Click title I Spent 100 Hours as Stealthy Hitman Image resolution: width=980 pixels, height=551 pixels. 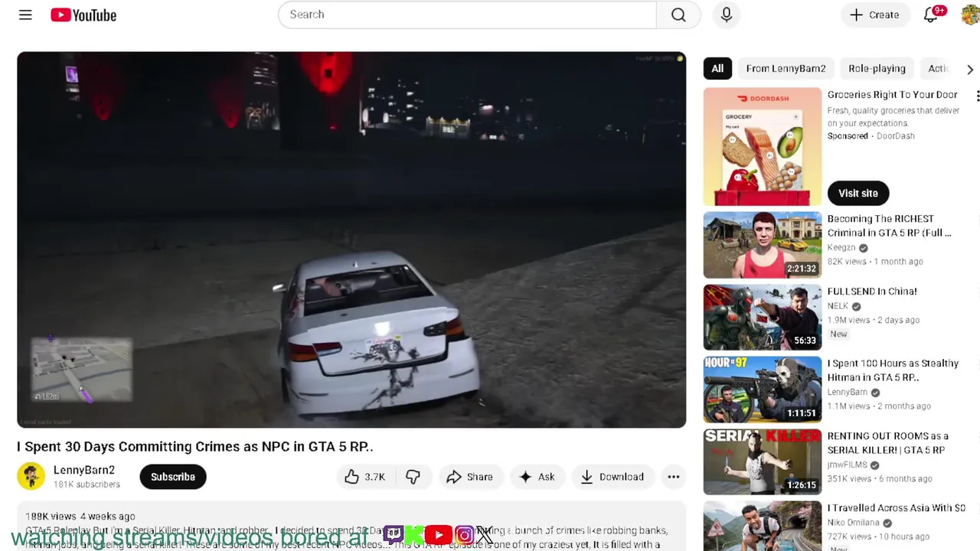tap(893, 370)
